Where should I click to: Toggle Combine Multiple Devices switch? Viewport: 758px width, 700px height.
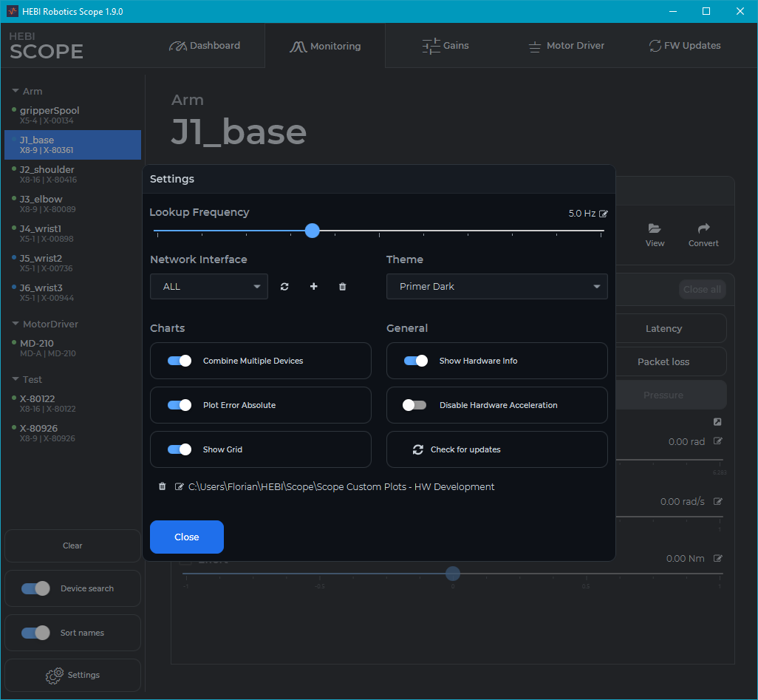click(x=180, y=361)
